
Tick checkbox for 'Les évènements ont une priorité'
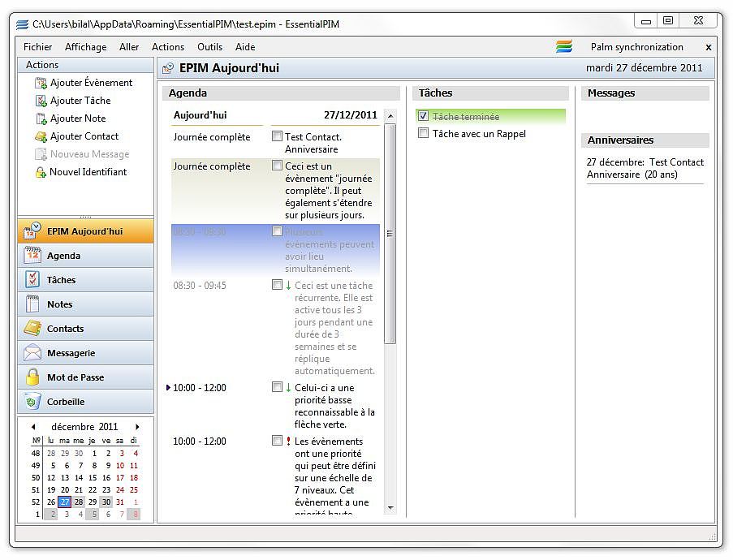pos(278,441)
